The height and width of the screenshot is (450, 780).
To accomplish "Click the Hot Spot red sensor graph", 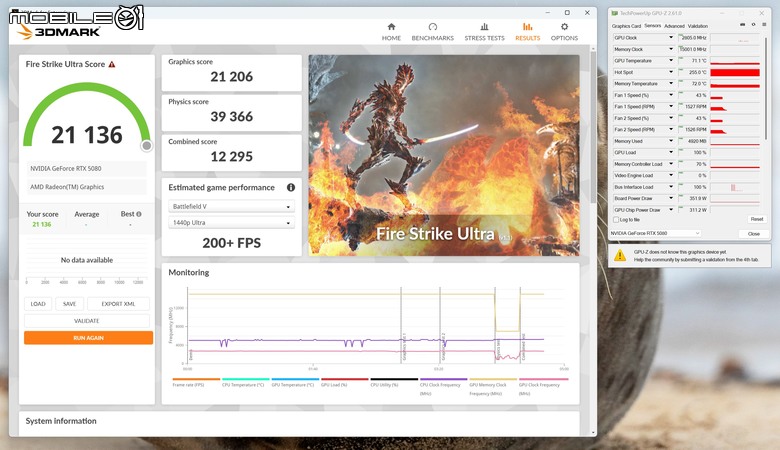I will tap(735, 73).
